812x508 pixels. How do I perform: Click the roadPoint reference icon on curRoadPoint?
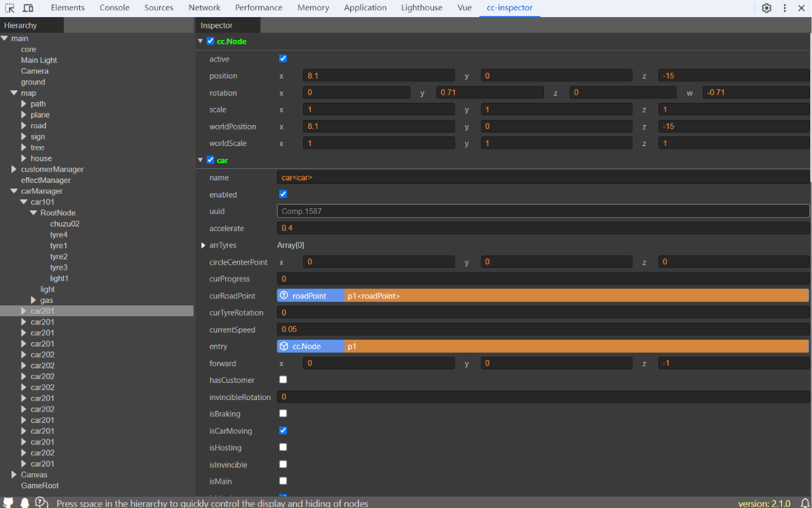click(283, 295)
